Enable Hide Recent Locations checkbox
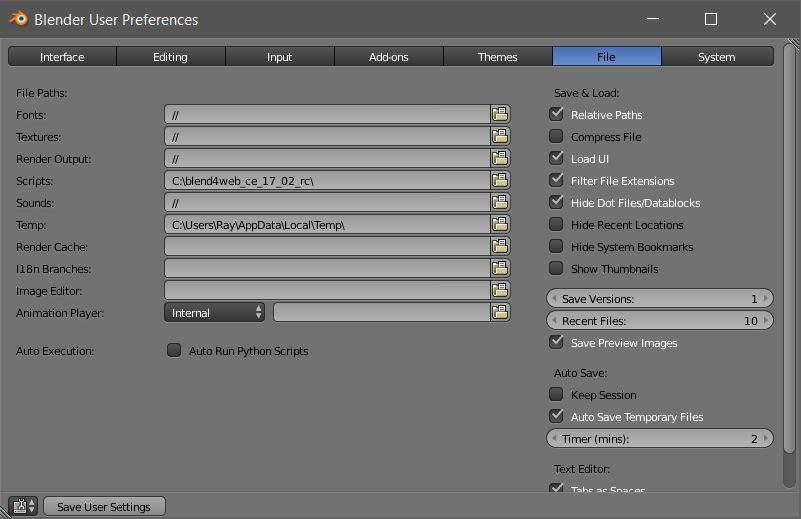The width and height of the screenshot is (801, 519). click(x=556, y=224)
